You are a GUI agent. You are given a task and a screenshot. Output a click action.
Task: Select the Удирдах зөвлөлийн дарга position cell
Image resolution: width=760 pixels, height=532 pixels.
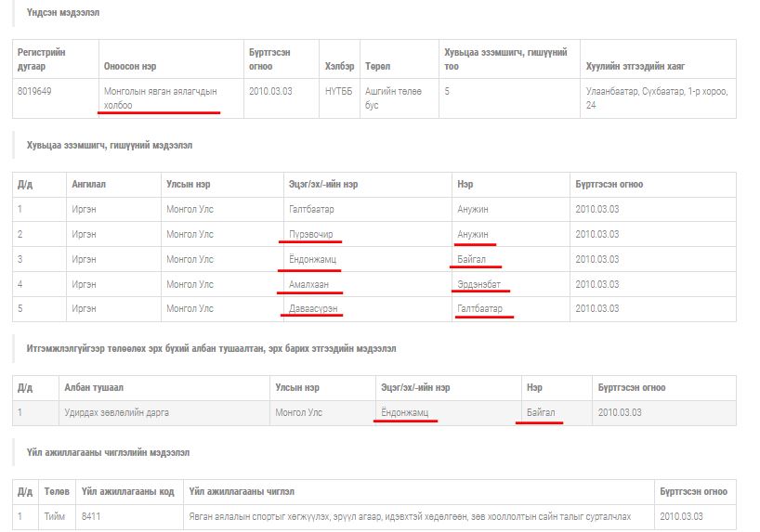tap(117, 411)
